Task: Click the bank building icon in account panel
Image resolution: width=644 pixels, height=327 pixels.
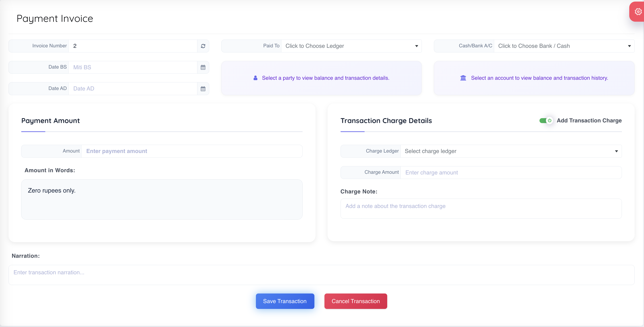Action: pos(463,78)
